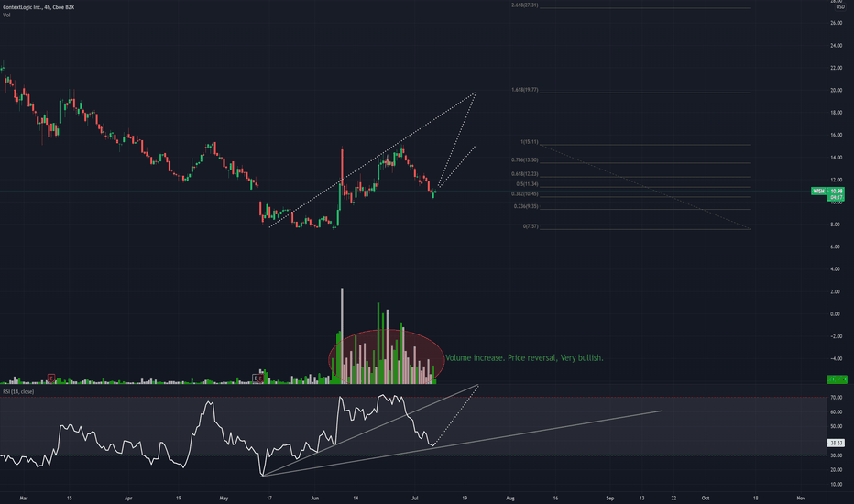Click the 14.00 price axis label
The image size is (854, 504).
(x=836, y=158)
